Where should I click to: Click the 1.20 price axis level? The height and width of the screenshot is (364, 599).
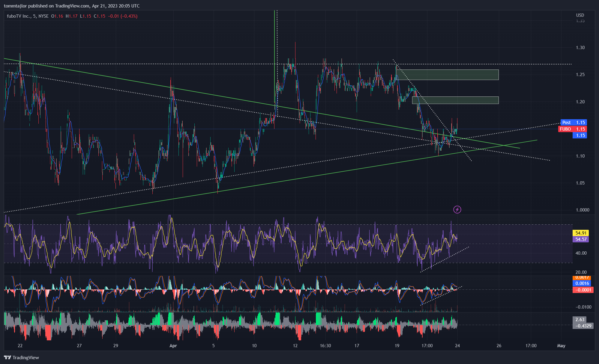(x=580, y=102)
